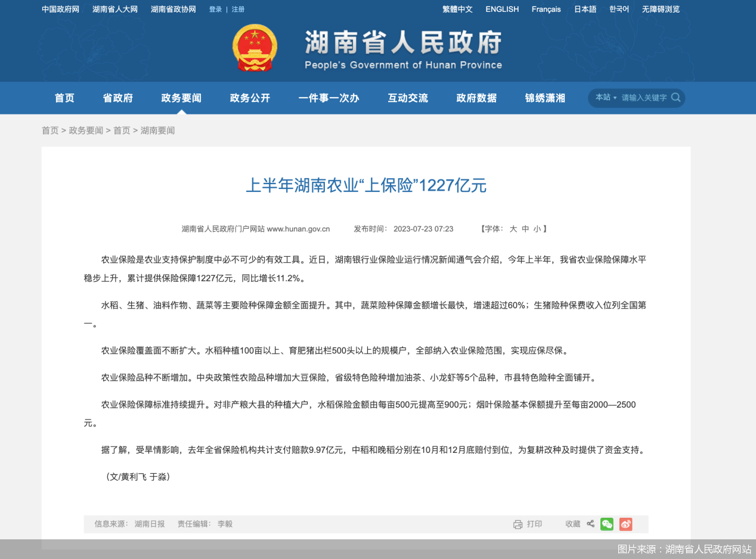Screen dimensions: 756x559
Task: Click the magnifier search icon
Action: click(x=676, y=98)
